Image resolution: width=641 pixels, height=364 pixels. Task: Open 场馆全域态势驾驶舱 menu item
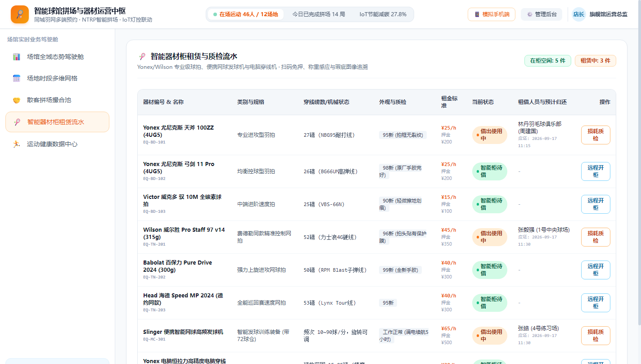[x=57, y=57]
